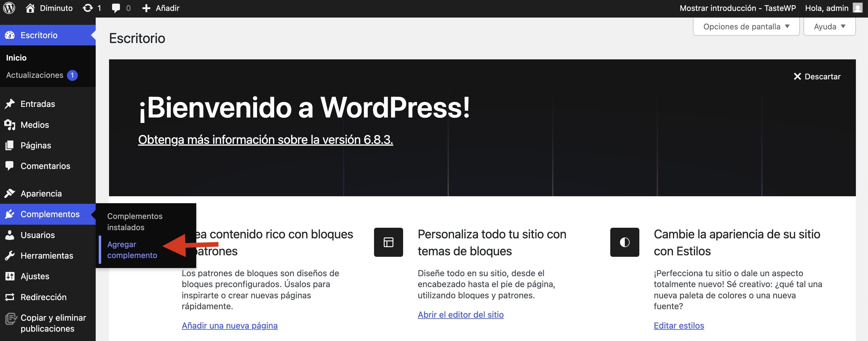Click the Añadir plus icon
This screenshot has height=341, width=868.
point(146,8)
